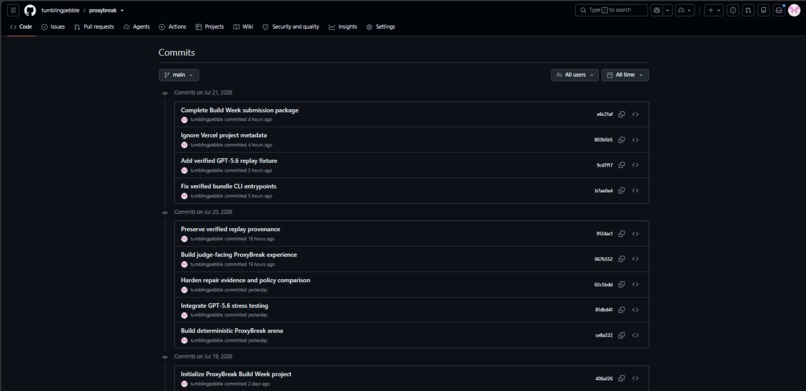Browse repository at Integrate GPT-5.6 stress testing
This screenshot has height=391, width=806.
(636, 310)
